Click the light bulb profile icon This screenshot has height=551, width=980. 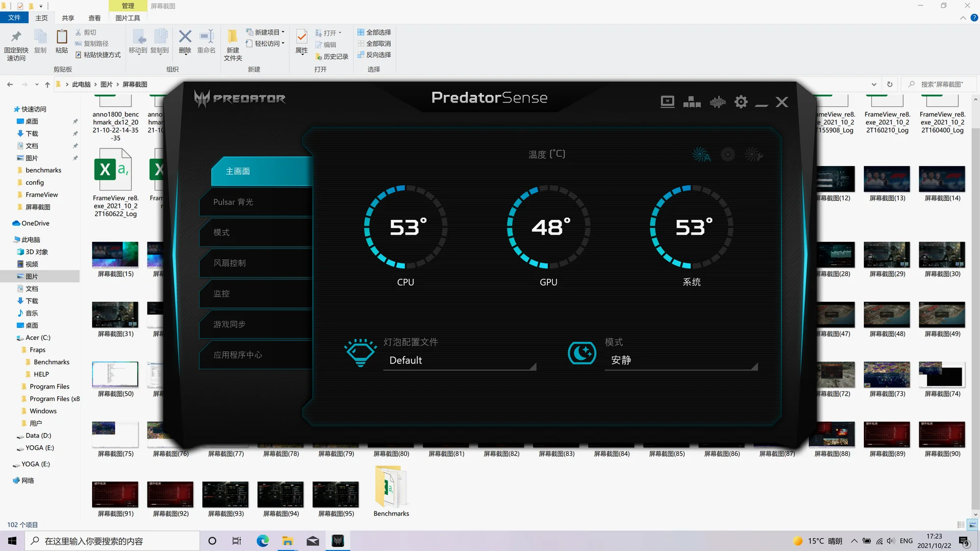point(361,353)
